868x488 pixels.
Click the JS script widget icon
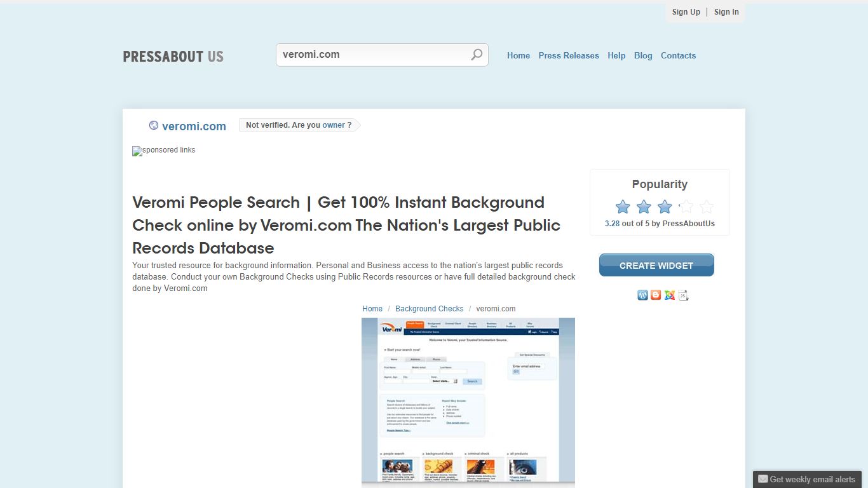point(683,295)
